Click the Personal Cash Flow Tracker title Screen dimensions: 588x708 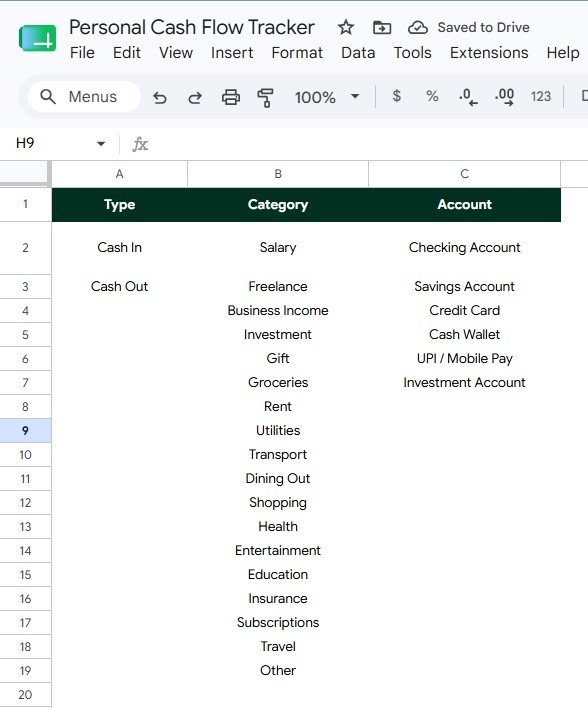tap(191, 28)
